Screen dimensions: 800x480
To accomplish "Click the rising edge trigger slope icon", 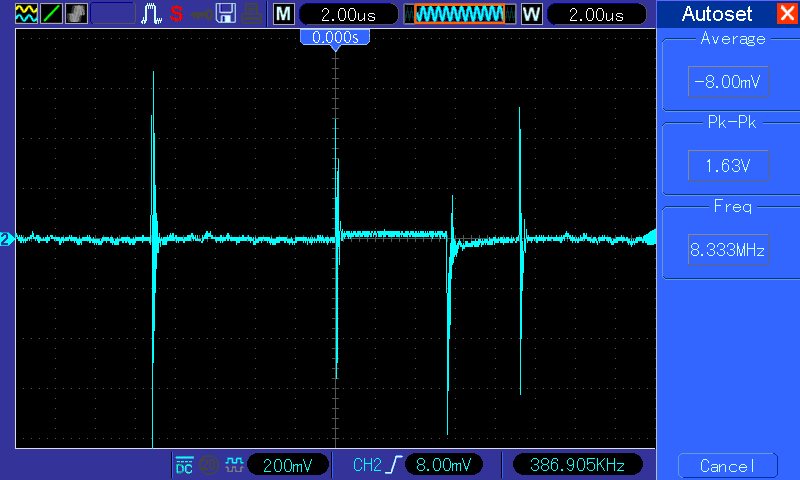I will 394,465.
